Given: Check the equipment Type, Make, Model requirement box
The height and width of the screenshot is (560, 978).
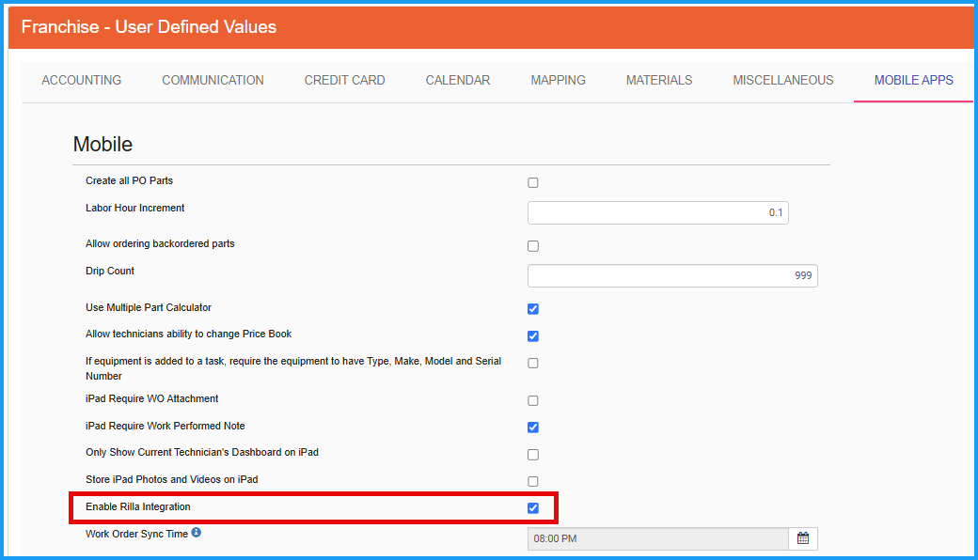Looking at the screenshot, I should tap(532, 364).
